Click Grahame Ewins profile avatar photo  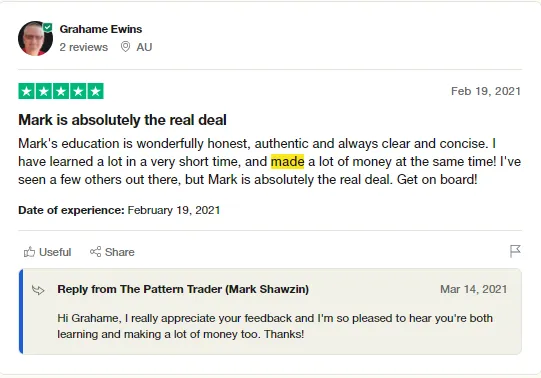click(35, 38)
